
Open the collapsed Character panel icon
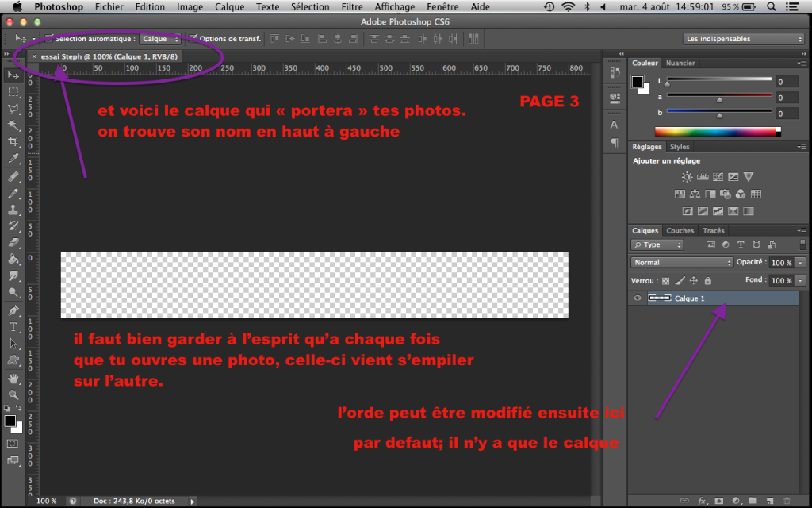(x=615, y=125)
